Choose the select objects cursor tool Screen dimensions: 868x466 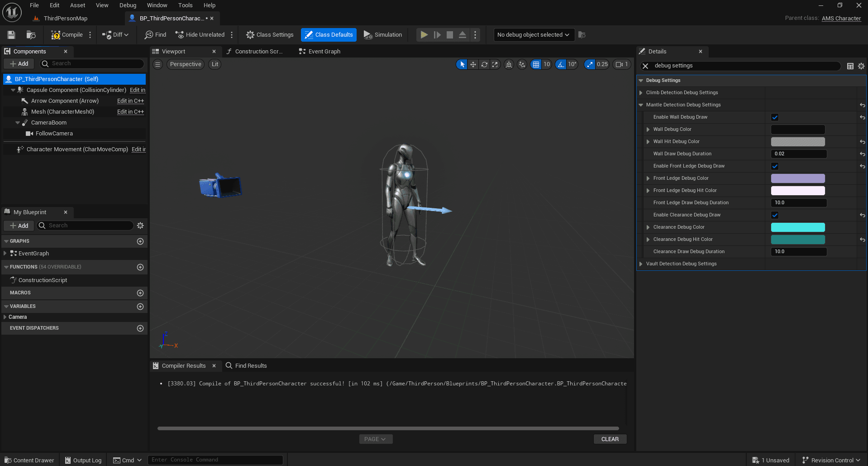[x=462, y=64]
